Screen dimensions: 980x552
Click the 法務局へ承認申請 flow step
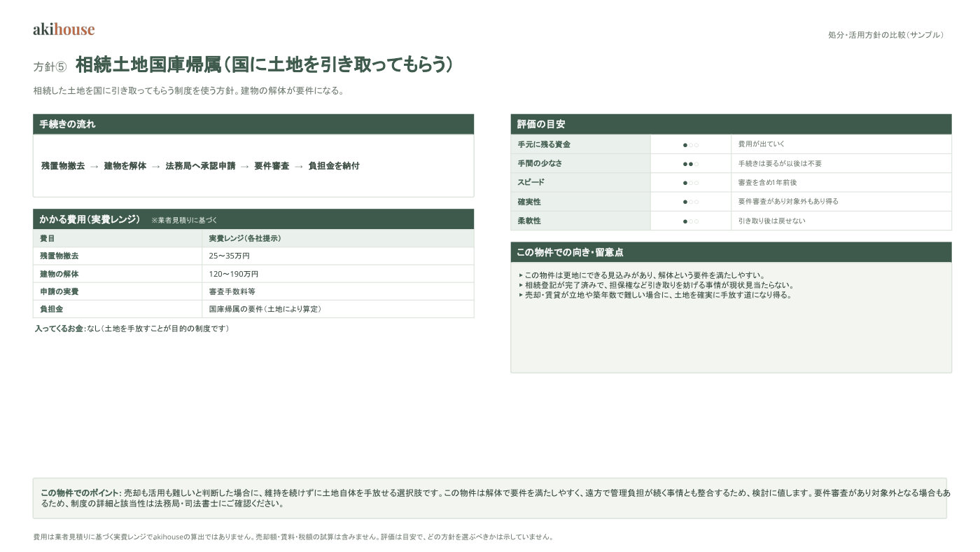pos(200,166)
